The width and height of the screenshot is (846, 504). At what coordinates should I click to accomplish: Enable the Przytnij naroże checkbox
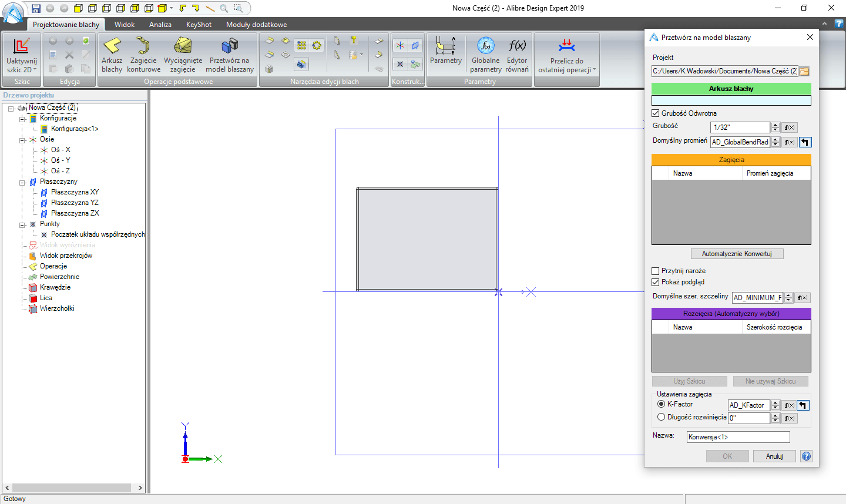tap(655, 271)
